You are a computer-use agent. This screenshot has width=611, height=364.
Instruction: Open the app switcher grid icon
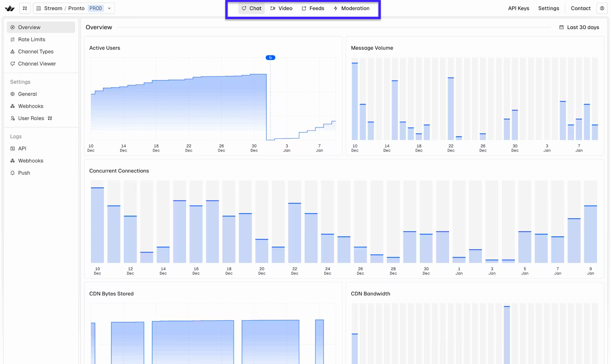click(25, 8)
